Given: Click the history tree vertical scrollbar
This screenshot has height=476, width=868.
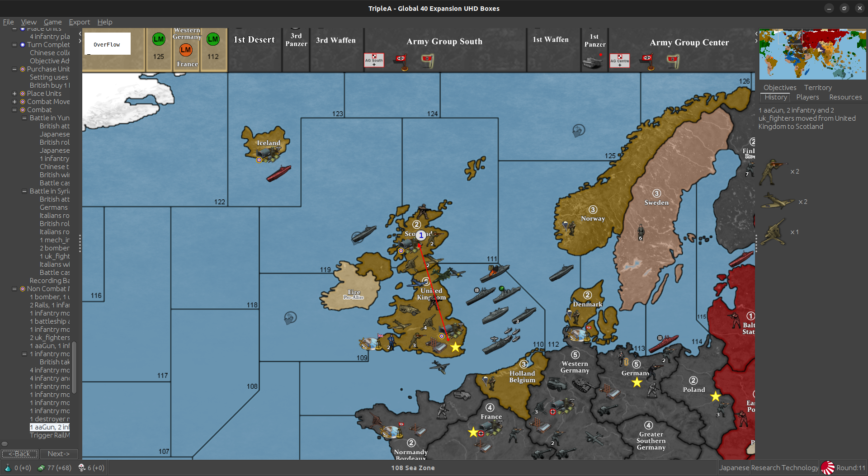Looking at the screenshot, I should click(74, 367).
